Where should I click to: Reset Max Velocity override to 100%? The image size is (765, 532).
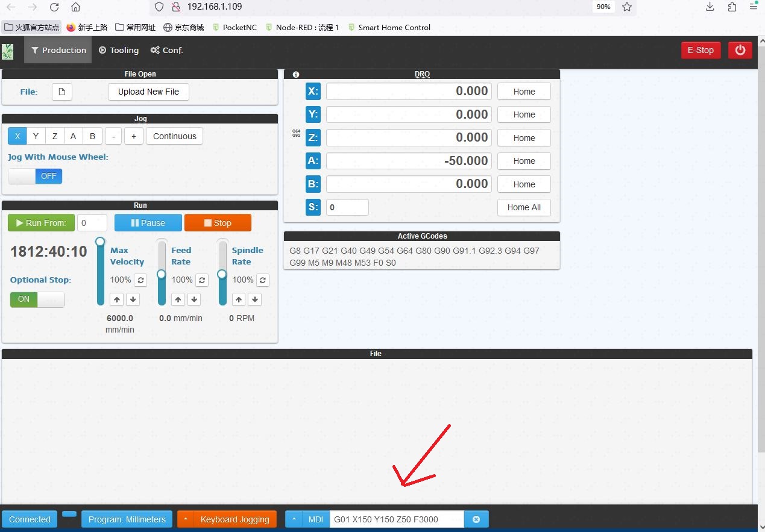coord(140,280)
